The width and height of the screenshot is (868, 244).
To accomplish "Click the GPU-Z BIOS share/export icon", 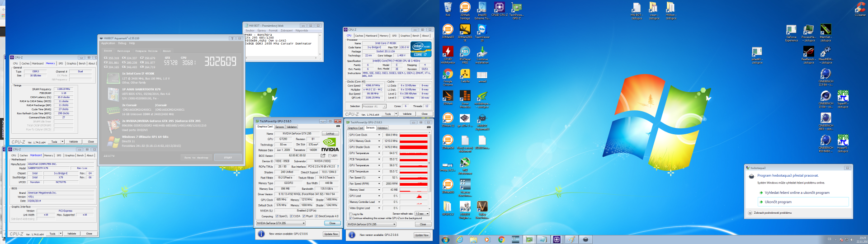I will [323, 155].
